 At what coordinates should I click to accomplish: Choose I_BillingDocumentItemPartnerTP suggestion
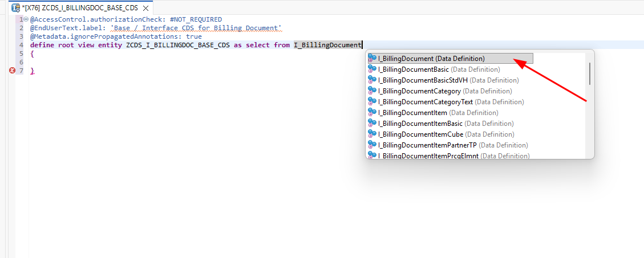coord(453,145)
